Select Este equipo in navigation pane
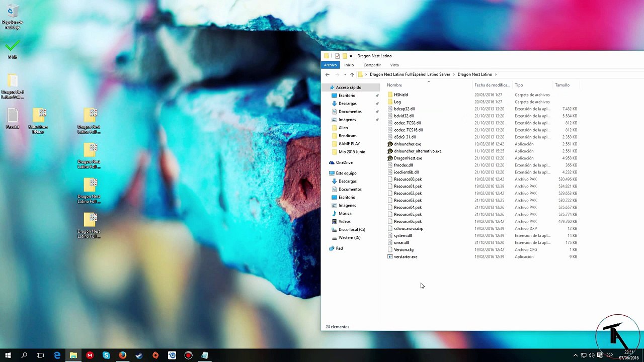The image size is (644, 362). (346, 173)
